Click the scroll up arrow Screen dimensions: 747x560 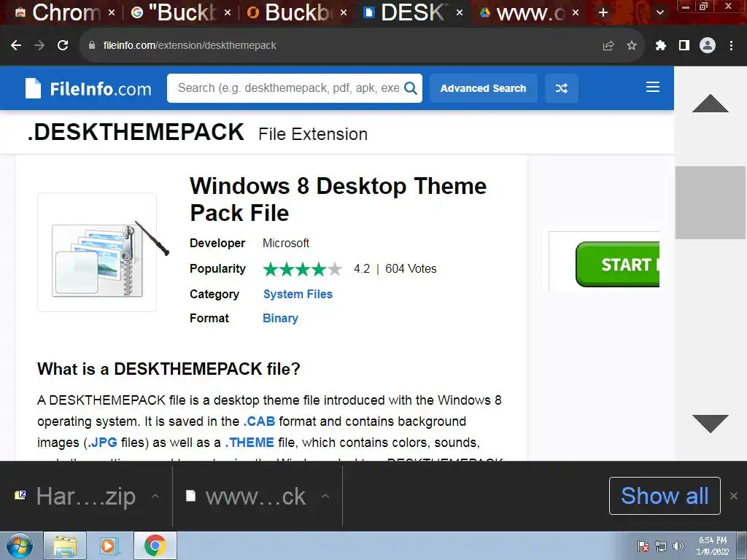point(711,104)
